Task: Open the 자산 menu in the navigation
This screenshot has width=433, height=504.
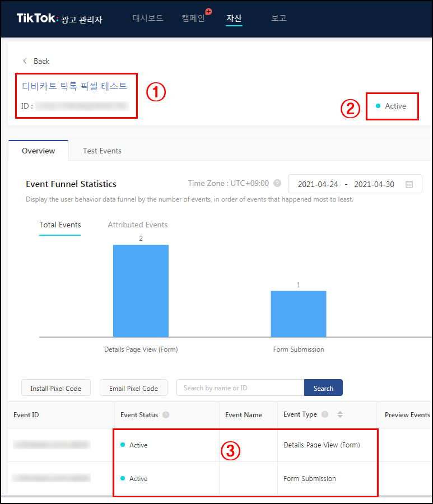Action: click(234, 18)
